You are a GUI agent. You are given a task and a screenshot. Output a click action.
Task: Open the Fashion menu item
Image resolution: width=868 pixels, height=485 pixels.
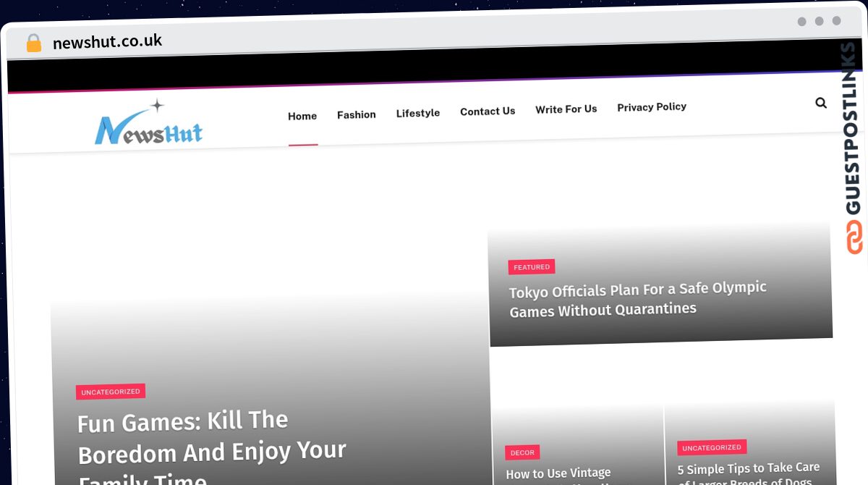pos(357,114)
